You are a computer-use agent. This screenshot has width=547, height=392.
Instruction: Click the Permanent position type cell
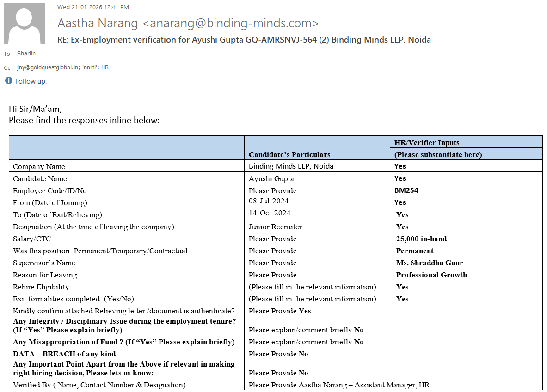pos(415,251)
